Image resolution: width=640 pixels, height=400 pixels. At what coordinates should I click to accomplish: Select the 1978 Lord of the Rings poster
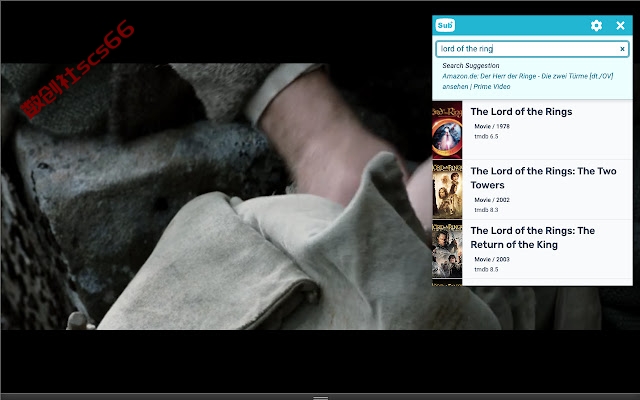(x=447, y=130)
